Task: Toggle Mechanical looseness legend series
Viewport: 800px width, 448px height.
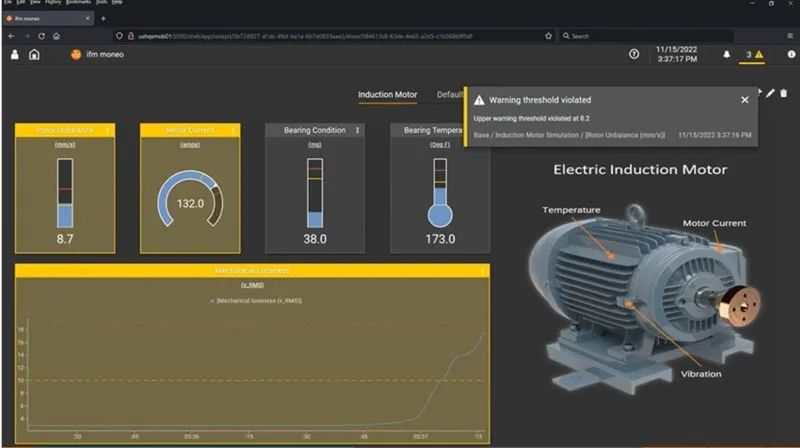Action: coord(258,300)
